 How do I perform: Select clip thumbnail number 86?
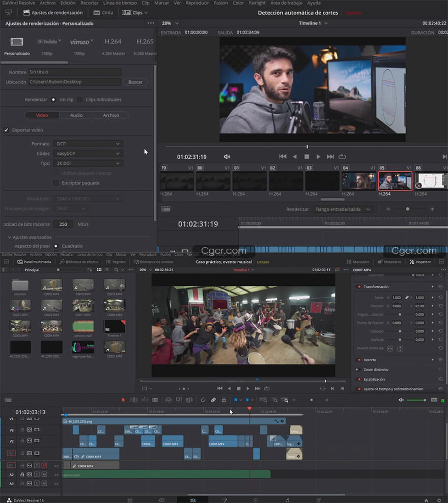coord(431,180)
